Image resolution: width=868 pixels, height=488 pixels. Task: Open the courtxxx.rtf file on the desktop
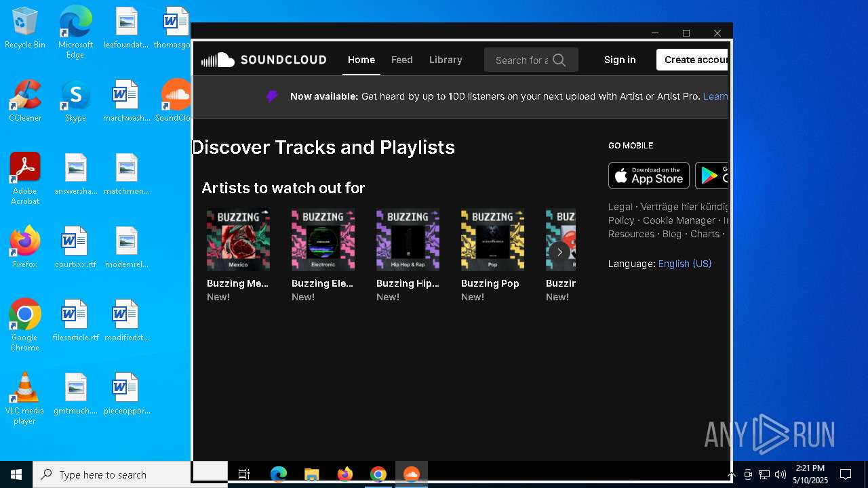[75, 247]
